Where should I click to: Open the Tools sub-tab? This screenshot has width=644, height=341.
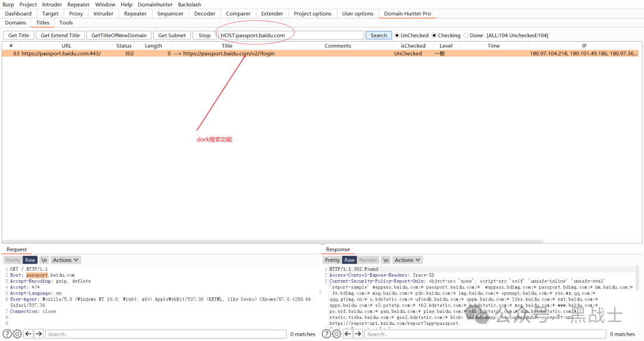66,23
